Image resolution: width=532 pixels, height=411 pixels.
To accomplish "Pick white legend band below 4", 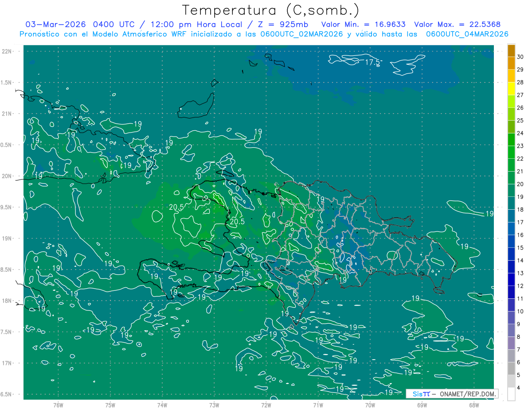I will pos(511,394).
